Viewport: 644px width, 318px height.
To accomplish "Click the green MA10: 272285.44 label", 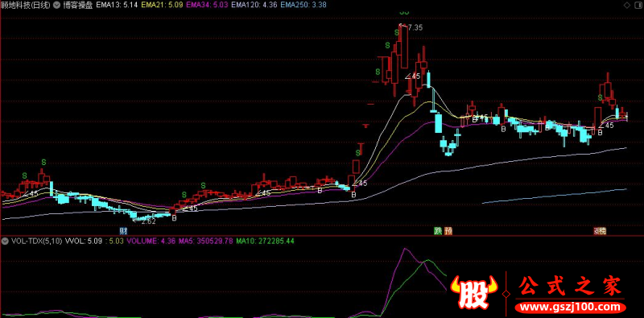I will coord(265,242).
